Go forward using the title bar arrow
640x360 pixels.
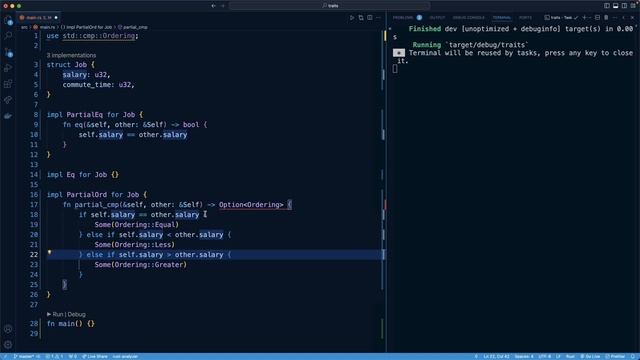[x=223, y=6]
